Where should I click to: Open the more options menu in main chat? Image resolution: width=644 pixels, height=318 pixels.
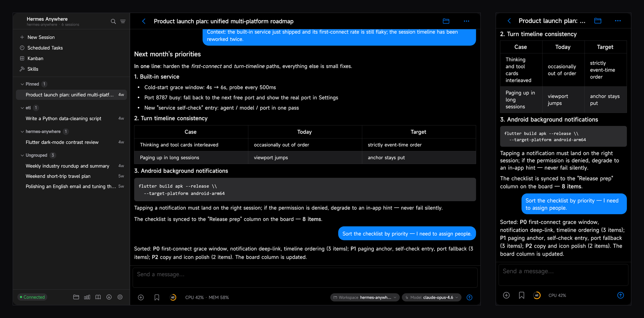pos(466,21)
